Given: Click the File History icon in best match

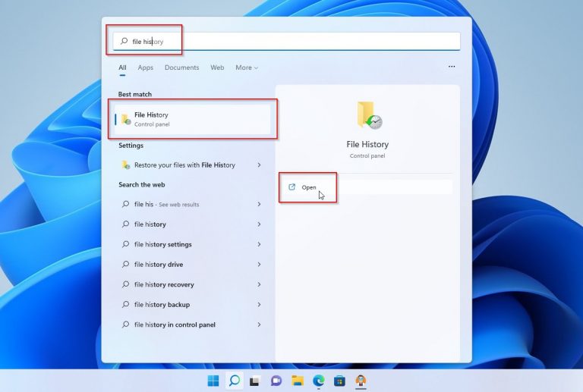Looking at the screenshot, I should 126,119.
